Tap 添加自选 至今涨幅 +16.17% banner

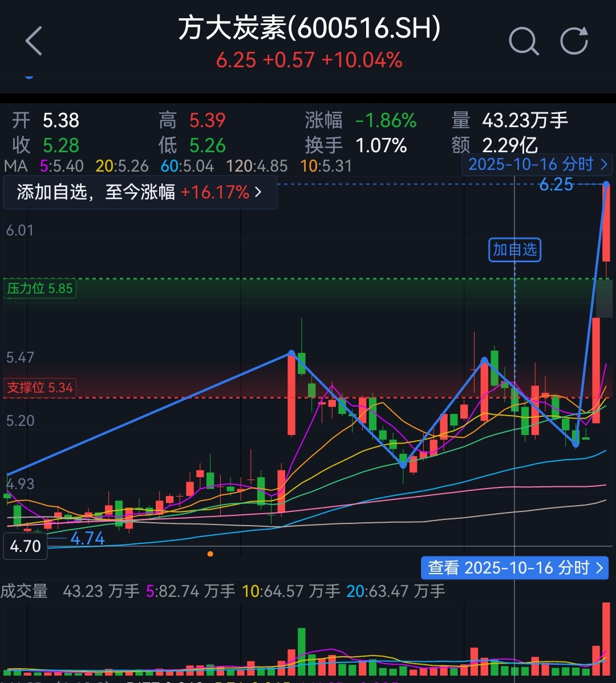click(140, 192)
